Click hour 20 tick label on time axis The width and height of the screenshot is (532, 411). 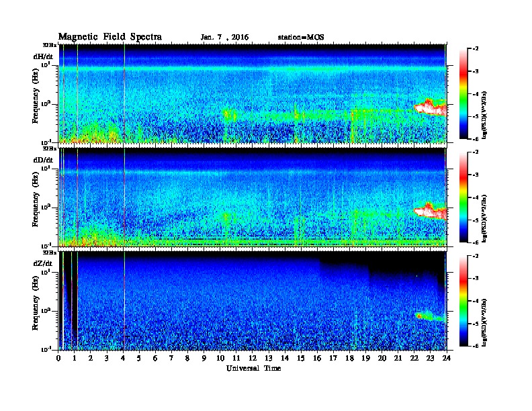(x=382, y=358)
